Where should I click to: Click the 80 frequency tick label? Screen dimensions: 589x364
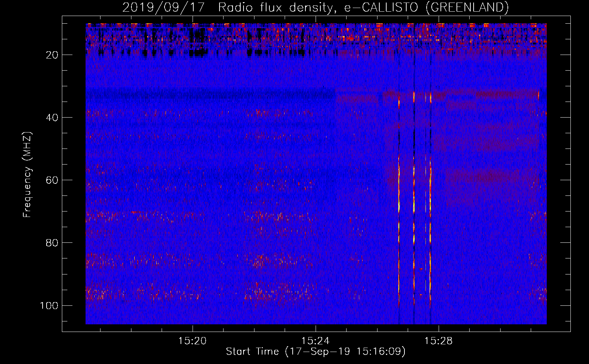[52, 243]
